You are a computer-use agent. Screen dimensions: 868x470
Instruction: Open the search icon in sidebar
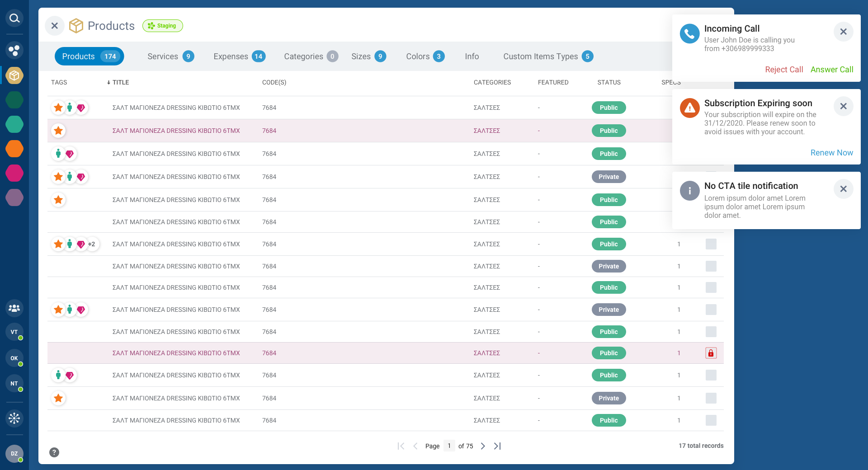(14, 18)
